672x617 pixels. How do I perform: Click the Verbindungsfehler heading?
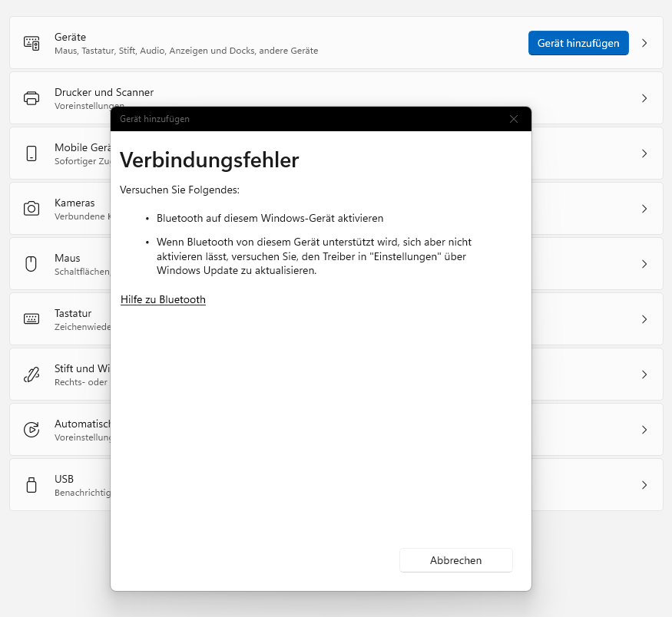coord(209,160)
